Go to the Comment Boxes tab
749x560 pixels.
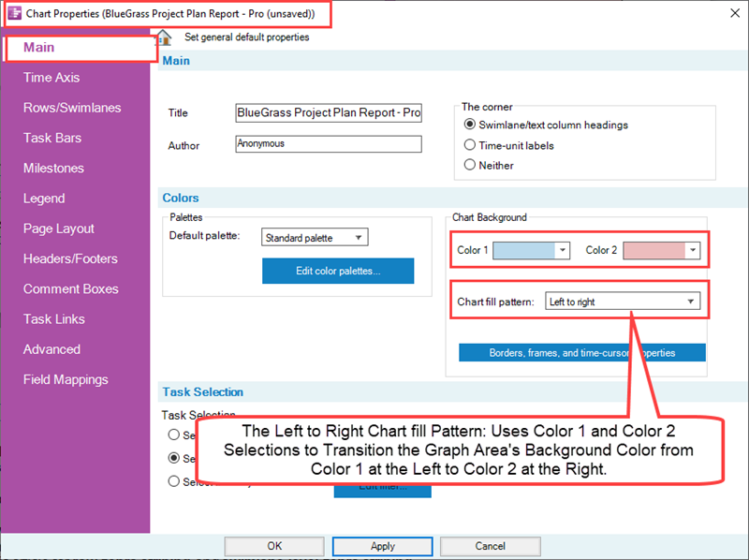[71, 288]
